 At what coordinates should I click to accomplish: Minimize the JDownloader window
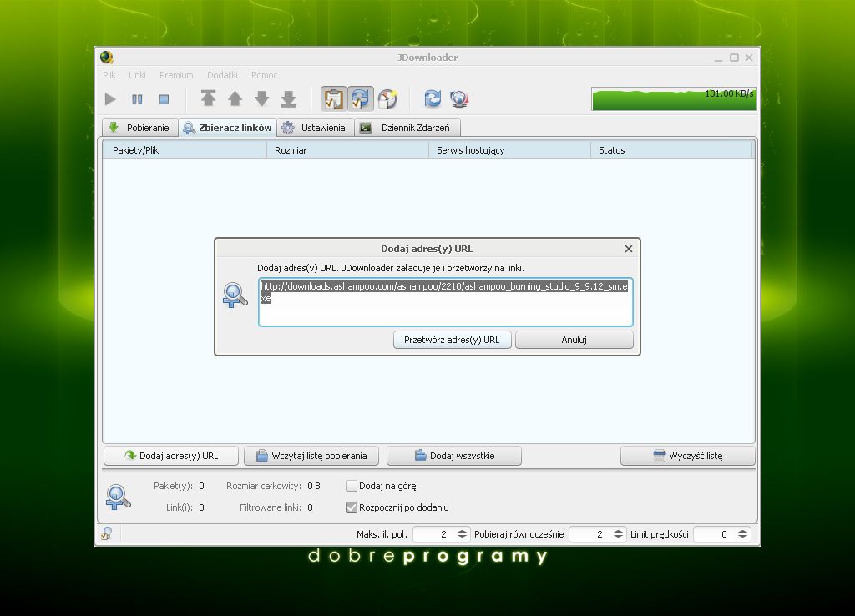(x=719, y=58)
